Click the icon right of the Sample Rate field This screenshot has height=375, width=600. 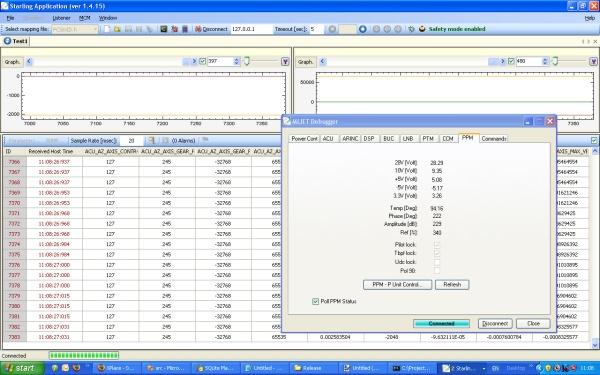tap(151, 141)
